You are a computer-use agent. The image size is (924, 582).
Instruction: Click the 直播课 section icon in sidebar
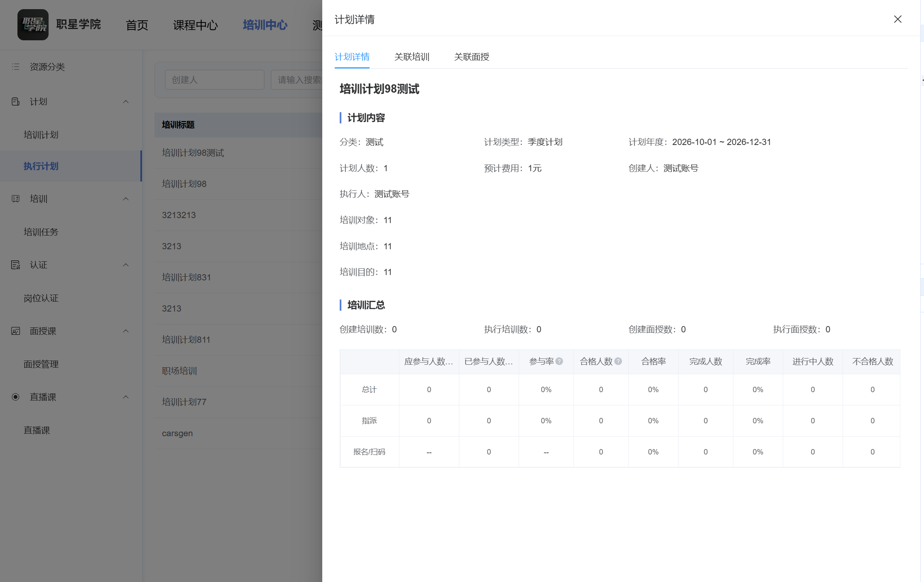16,397
